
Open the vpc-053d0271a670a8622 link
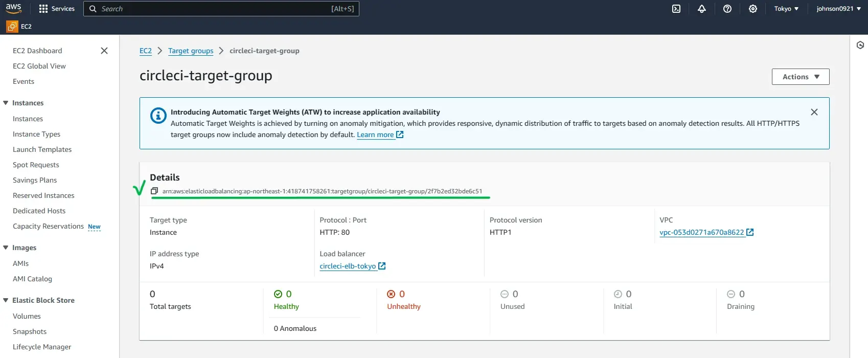click(x=701, y=232)
